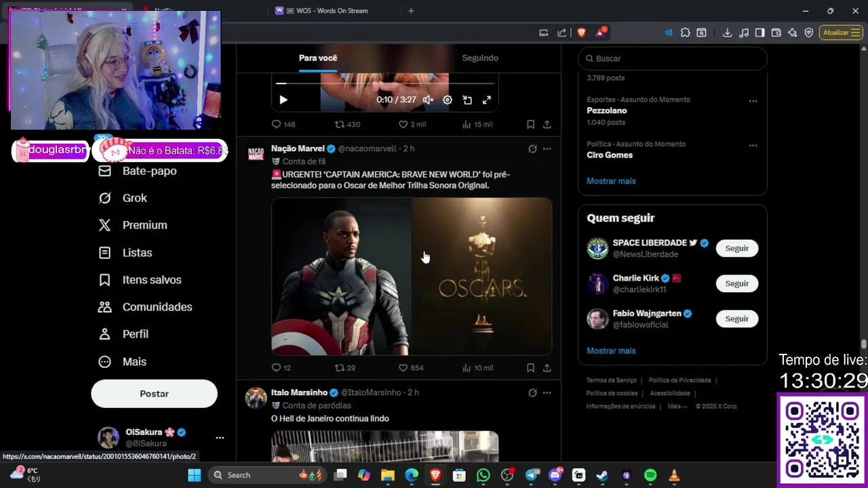Screen dimensions: 868x488
Task: View stats of Nação Marvel post
Action: 477,367
